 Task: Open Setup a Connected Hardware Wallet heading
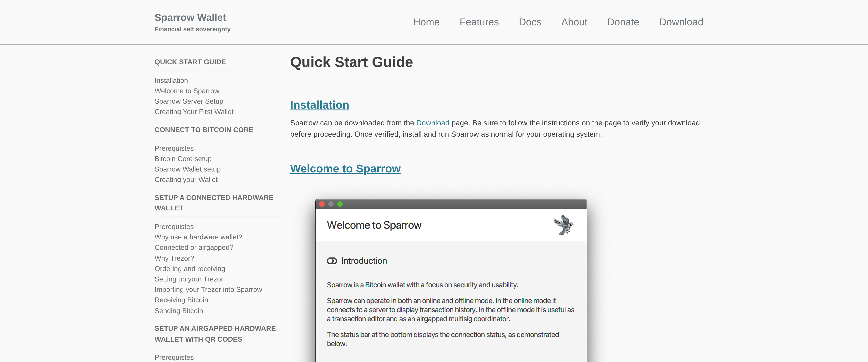(214, 203)
